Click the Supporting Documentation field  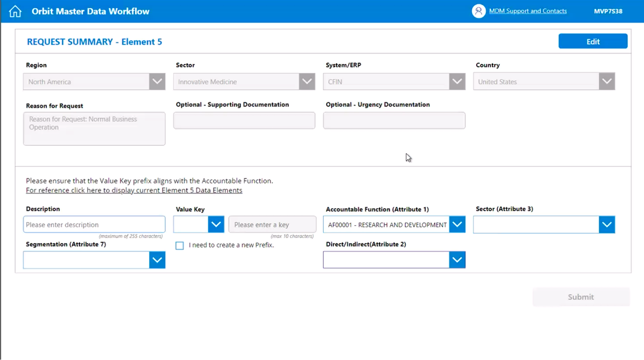pos(244,121)
